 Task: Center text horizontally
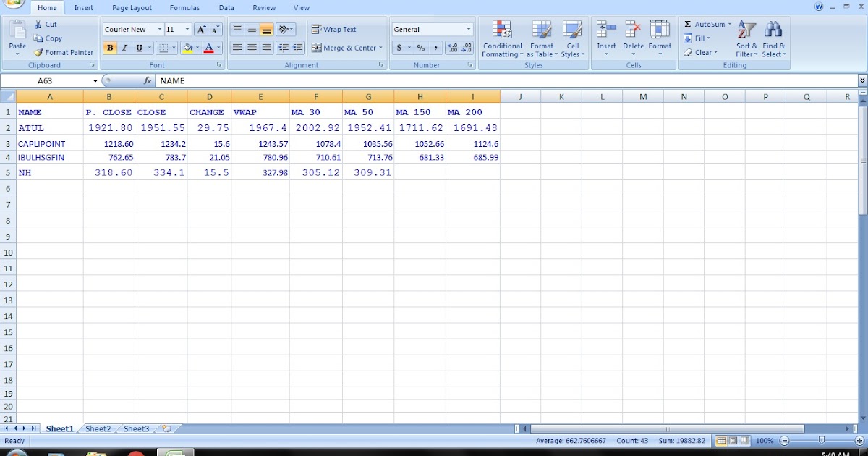click(252, 48)
